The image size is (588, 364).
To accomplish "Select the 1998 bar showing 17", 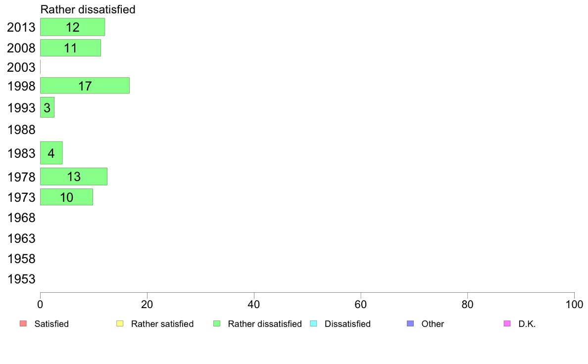I will click(85, 86).
